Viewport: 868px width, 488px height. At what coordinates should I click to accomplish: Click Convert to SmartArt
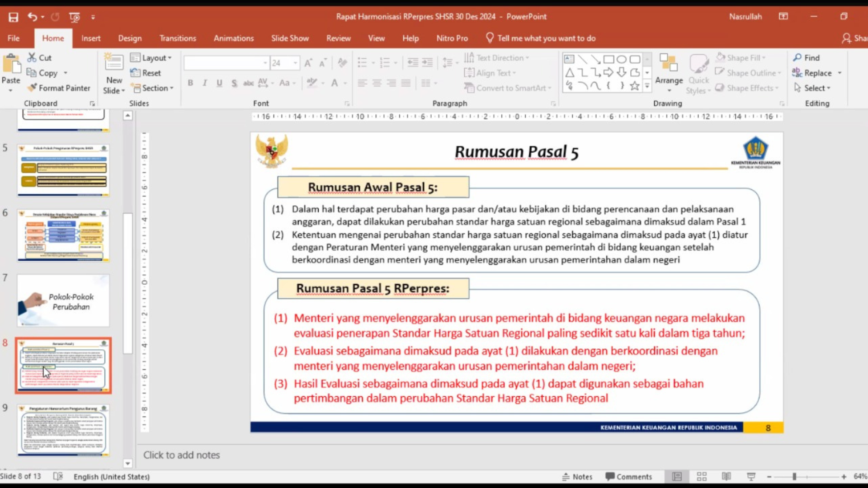[x=507, y=88]
